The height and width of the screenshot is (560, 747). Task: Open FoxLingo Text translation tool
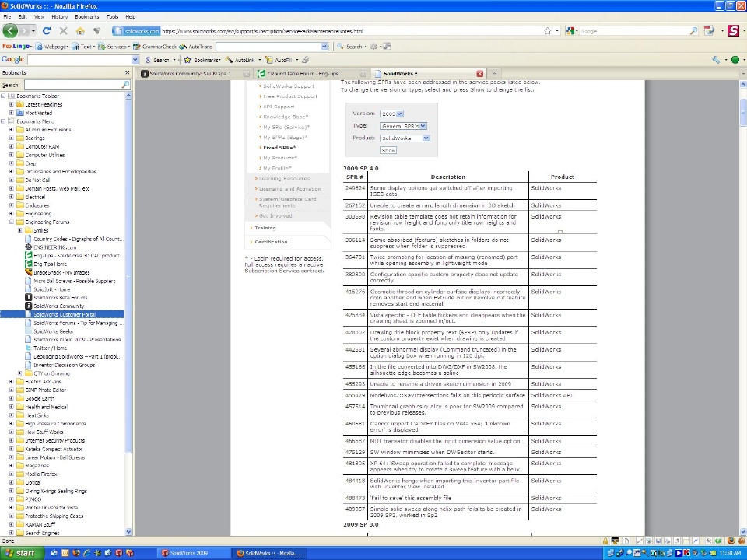pos(83,46)
